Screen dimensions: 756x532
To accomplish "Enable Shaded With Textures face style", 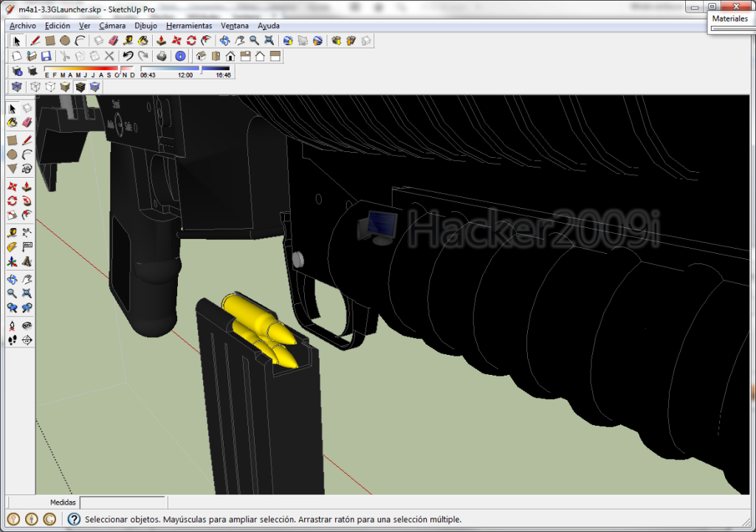I will pyautogui.click(x=80, y=87).
